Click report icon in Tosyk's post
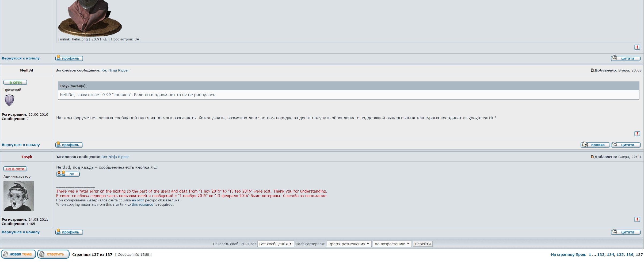 [x=637, y=219]
